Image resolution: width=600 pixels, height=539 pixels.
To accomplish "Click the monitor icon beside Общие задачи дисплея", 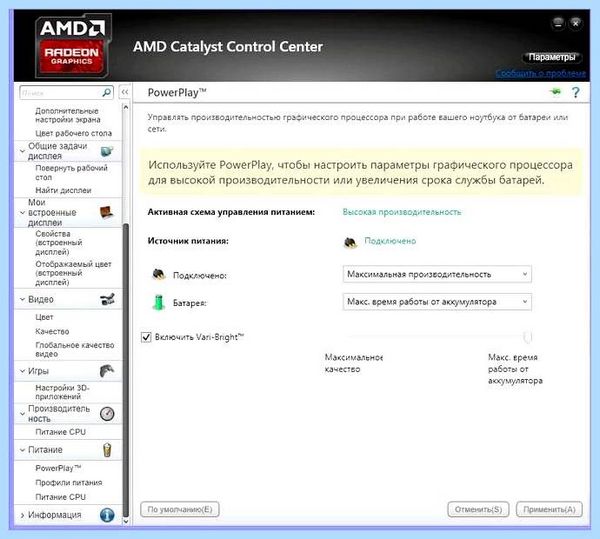I will click(107, 151).
